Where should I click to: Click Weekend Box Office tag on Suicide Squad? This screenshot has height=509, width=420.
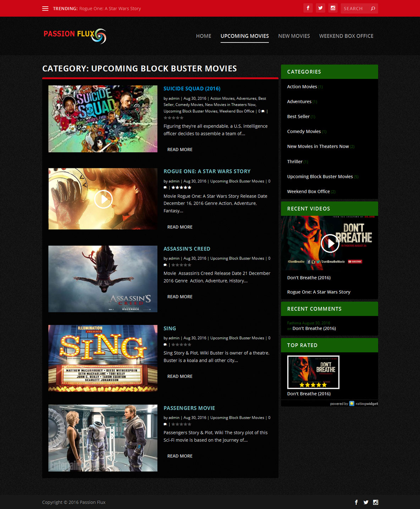(237, 111)
